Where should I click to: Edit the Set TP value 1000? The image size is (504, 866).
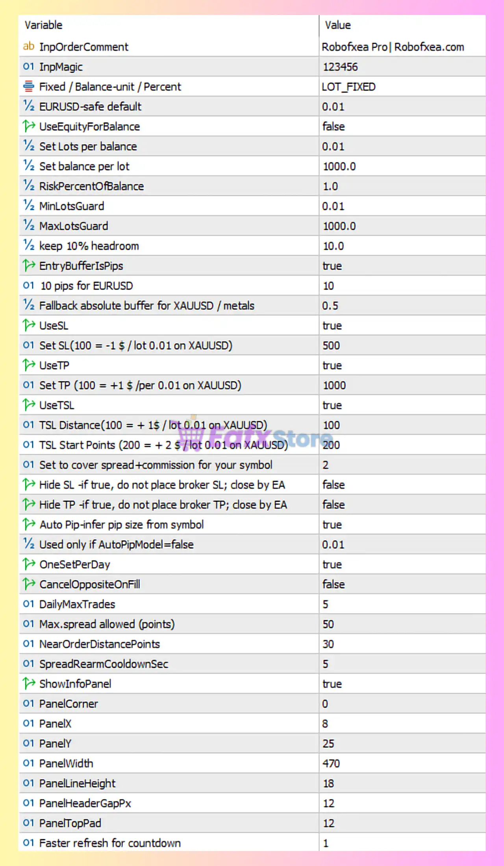pyautogui.click(x=334, y=385)
